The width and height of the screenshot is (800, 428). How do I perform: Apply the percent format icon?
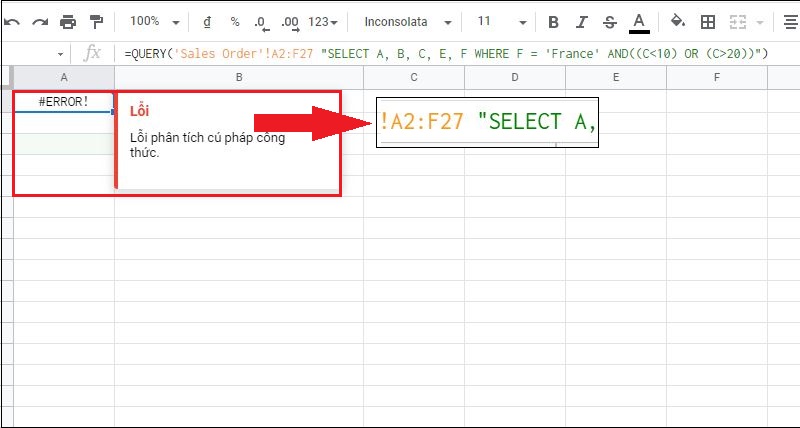(235, 22)
